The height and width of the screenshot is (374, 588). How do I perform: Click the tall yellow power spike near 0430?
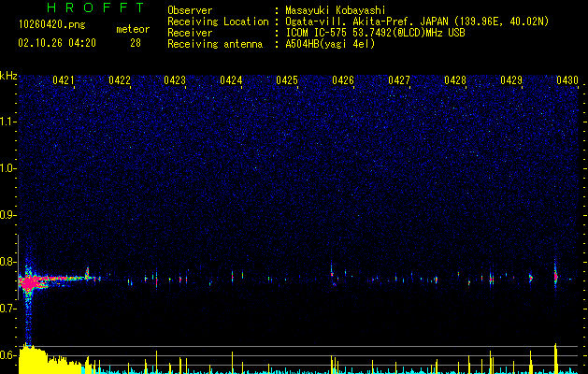pos(556,358)
